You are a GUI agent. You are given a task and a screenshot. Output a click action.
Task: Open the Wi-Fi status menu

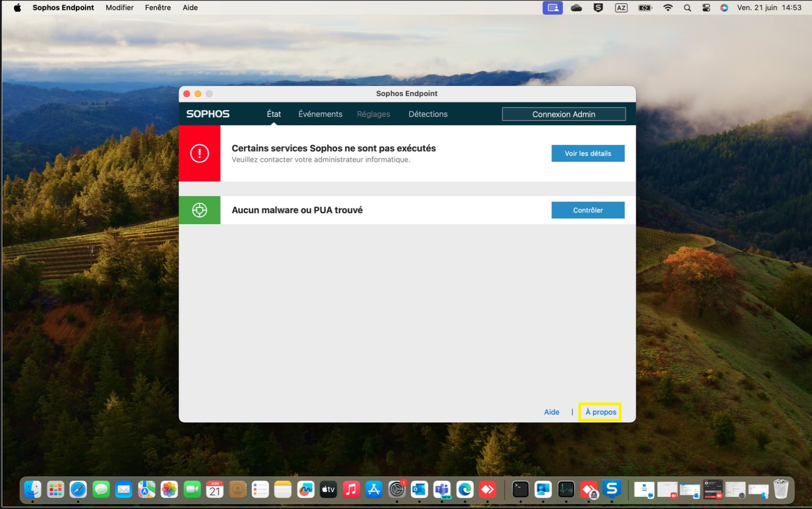[668, 8]
